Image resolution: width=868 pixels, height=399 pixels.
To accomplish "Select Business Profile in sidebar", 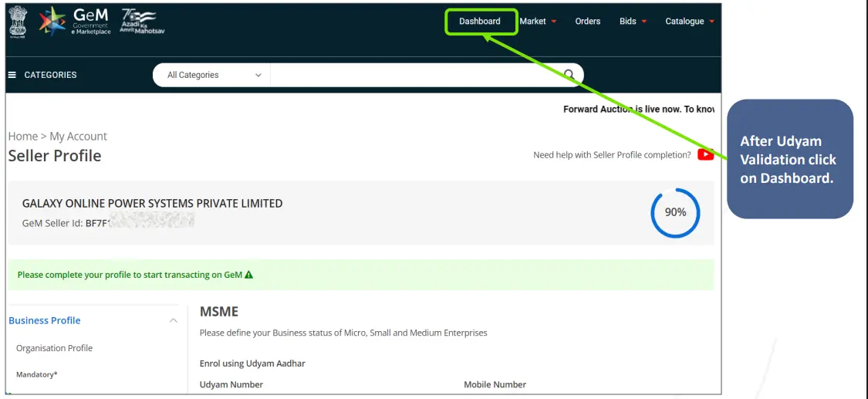I will click(44, 320).
